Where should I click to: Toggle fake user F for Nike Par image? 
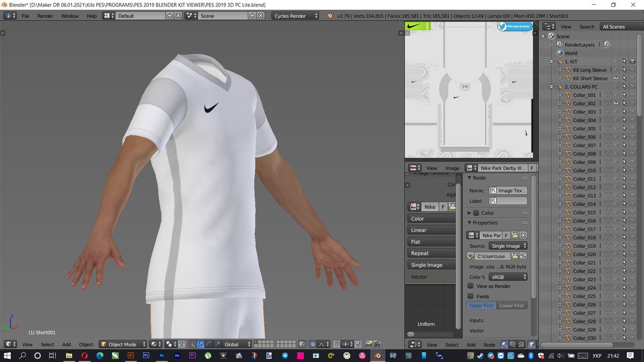coord(506,235)
